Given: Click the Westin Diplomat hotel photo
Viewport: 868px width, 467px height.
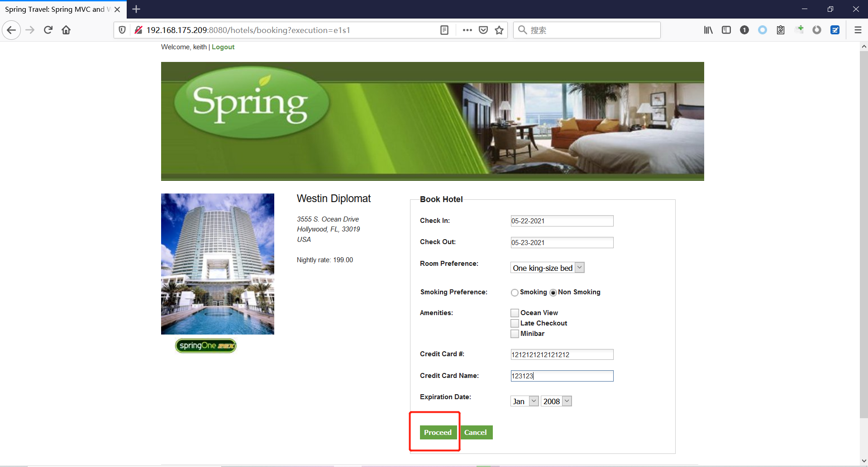Looking at the screenshot, I should (x=218, y=264).
